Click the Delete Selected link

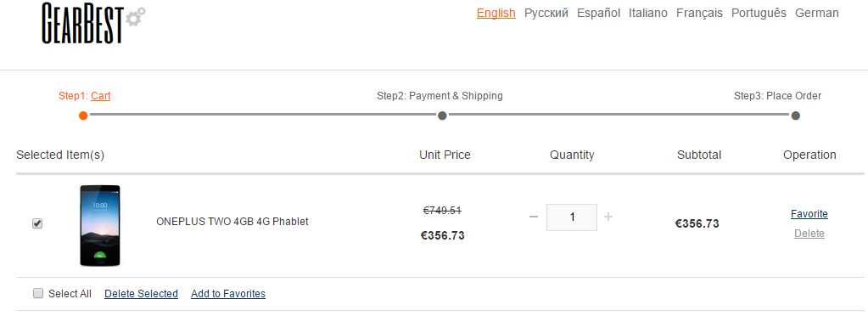[141, 293]
